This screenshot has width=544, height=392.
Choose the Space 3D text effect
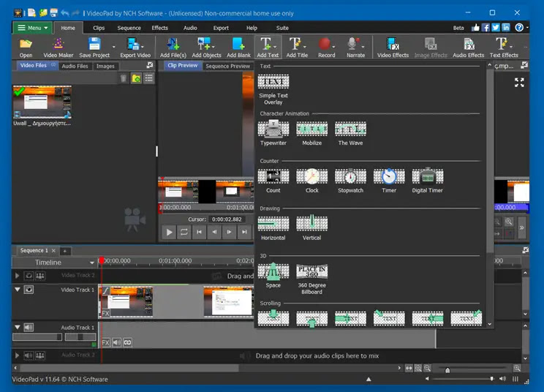click(273, 276)
